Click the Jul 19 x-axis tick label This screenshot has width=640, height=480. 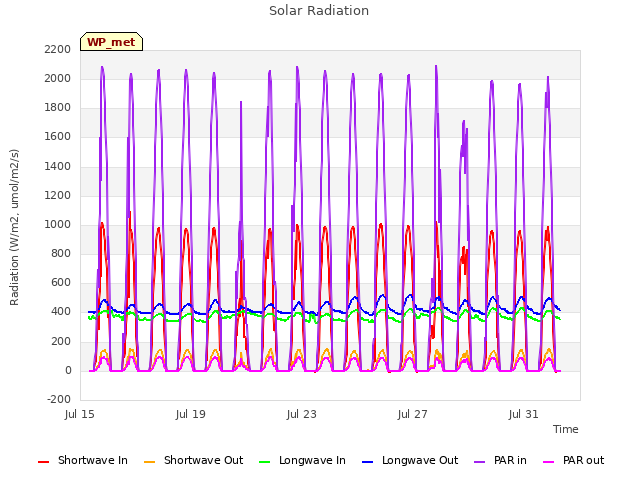click(191, 414)
